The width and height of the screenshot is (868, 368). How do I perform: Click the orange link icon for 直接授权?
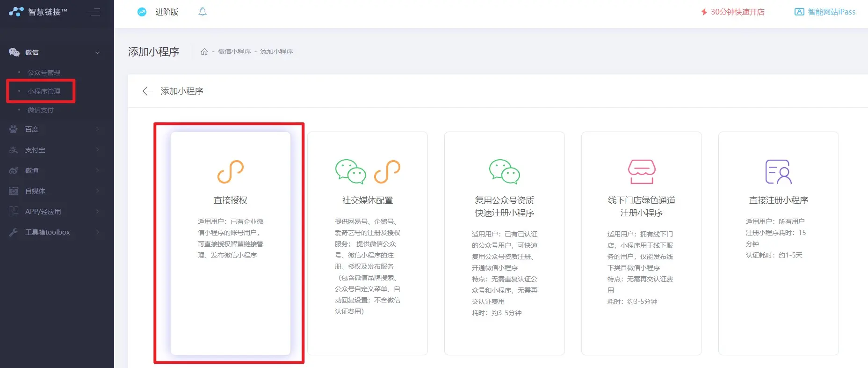230,171
